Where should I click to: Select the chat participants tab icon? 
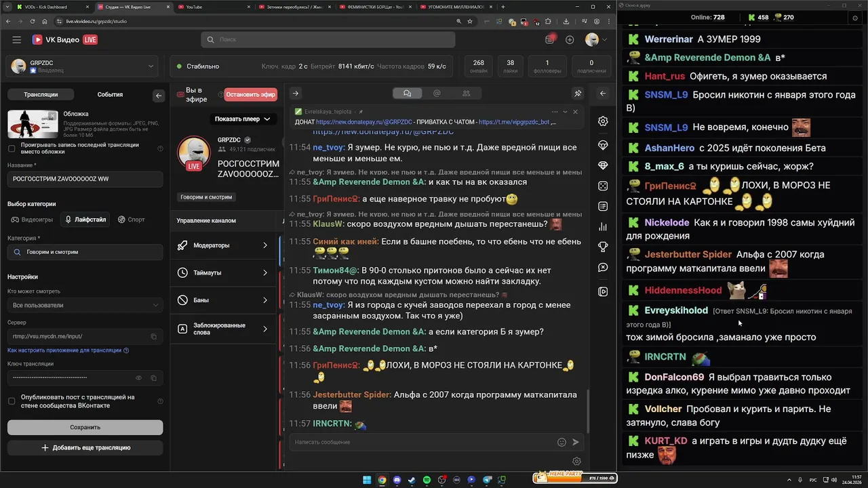[466, 94]
